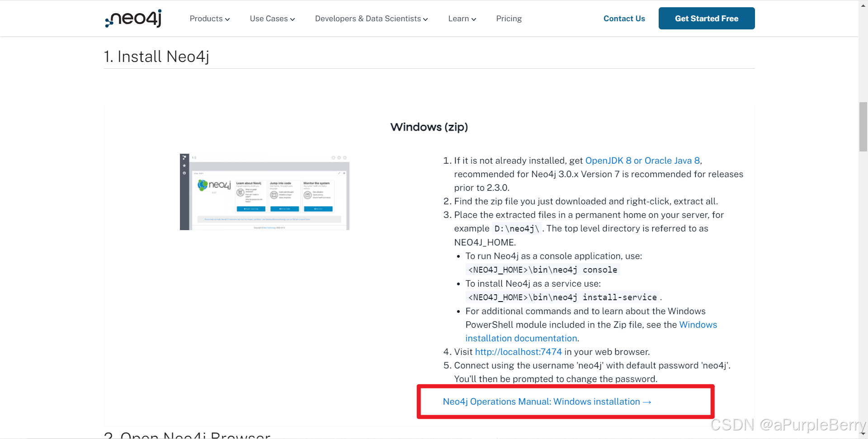The image size is (868, 439).
Task: Click the '1. Install Neo4j' heading
Action: [x=156, y=57]
